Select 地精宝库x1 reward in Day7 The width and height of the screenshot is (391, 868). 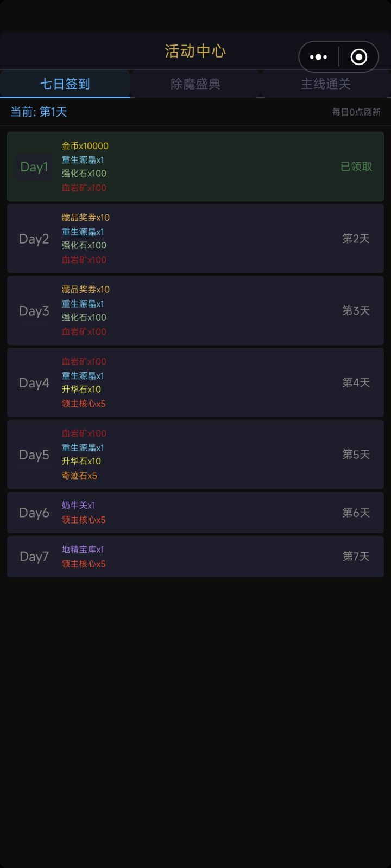coord(83,550)
